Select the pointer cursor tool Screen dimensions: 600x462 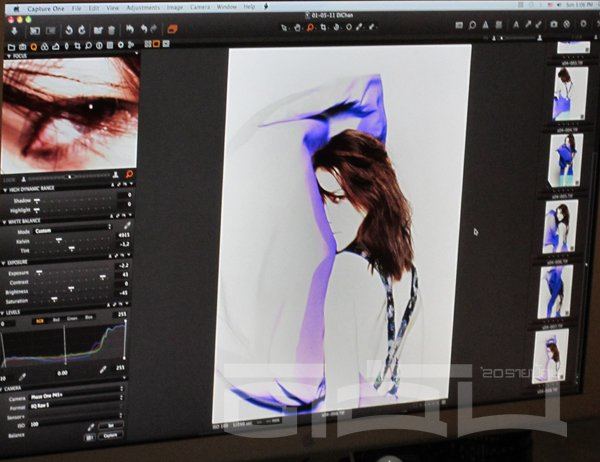[284, 28]
